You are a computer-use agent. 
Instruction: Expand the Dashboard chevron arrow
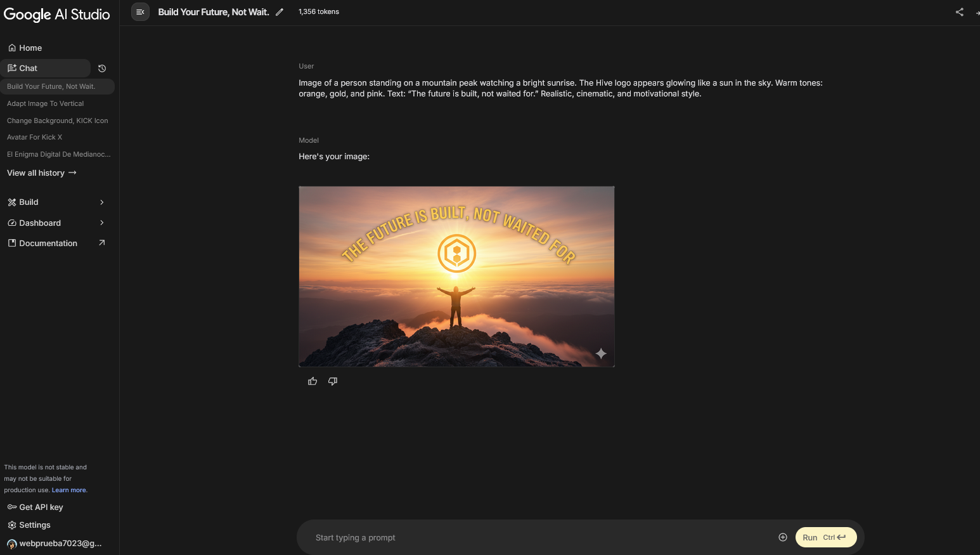tap(102, 223)
